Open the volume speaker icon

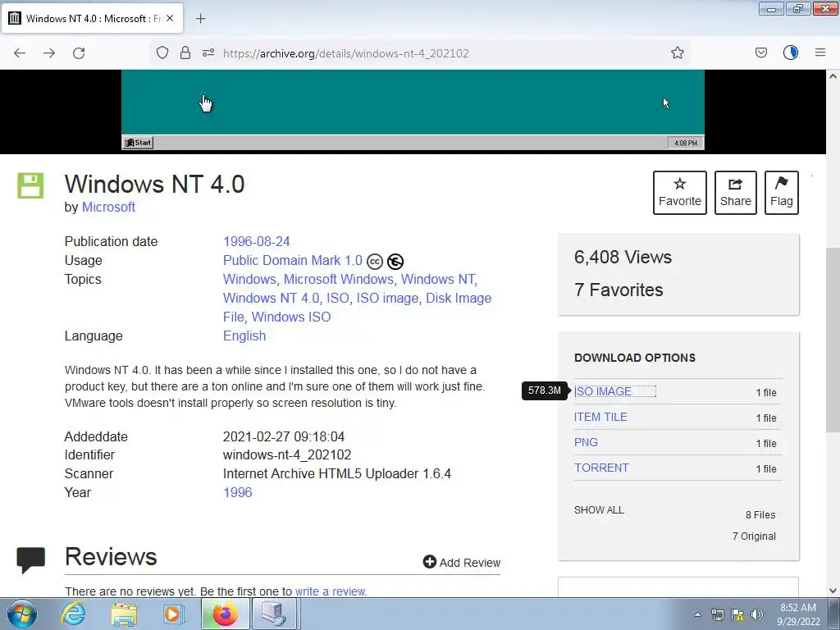[x=757, y=614]
